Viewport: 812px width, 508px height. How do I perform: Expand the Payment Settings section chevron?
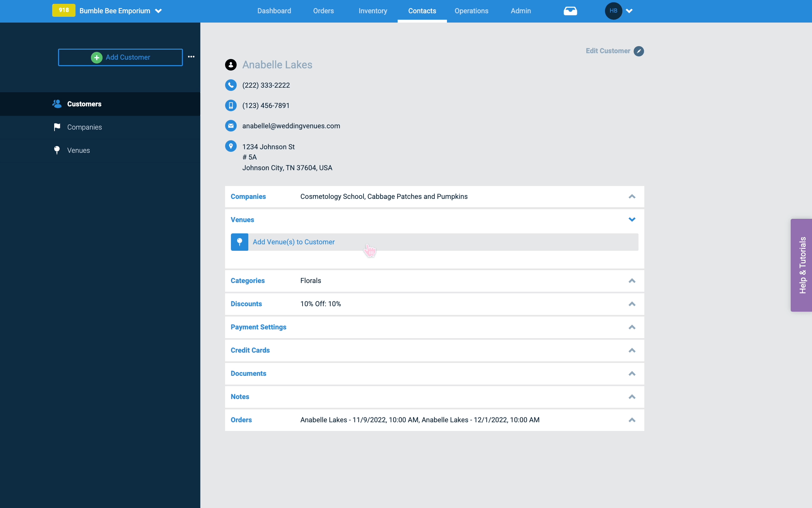[x=632, y=327]
